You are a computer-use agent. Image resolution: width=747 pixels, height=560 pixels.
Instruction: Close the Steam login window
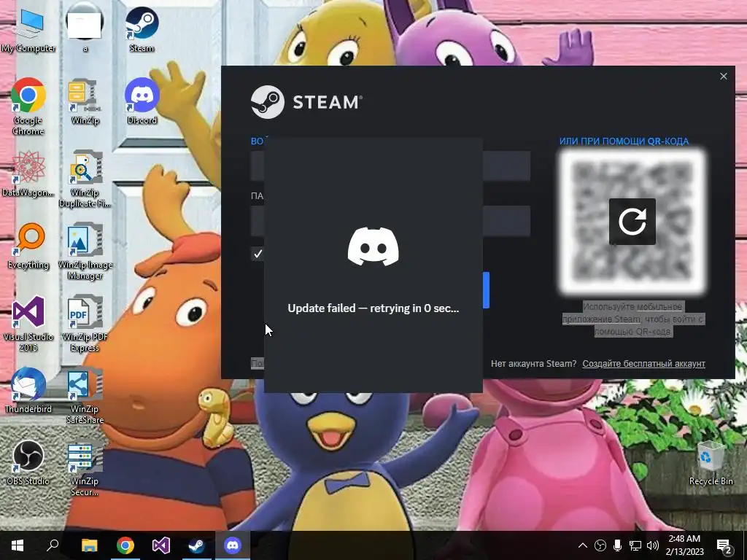click(723, 76)
